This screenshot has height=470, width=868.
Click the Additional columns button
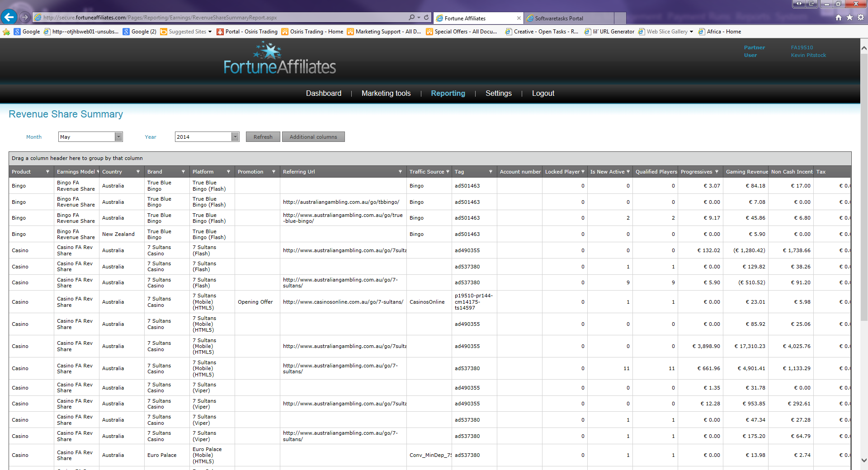click(x=313, y=137)
